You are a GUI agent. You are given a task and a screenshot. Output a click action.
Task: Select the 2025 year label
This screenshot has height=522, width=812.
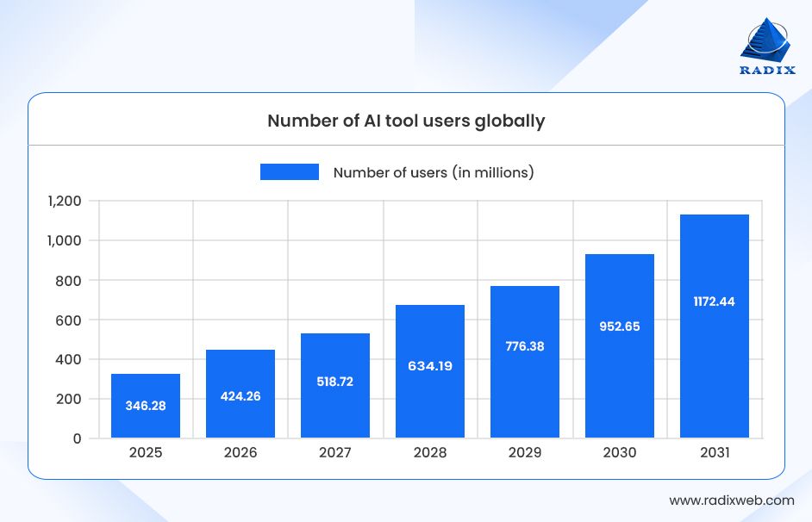pyautogui.click(x=147, y=451)
